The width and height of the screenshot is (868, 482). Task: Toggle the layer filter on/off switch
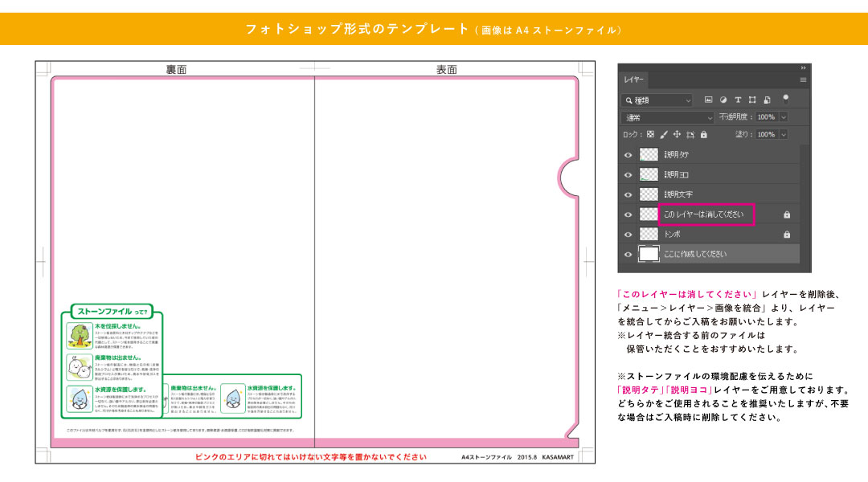(x=785, y=99)
